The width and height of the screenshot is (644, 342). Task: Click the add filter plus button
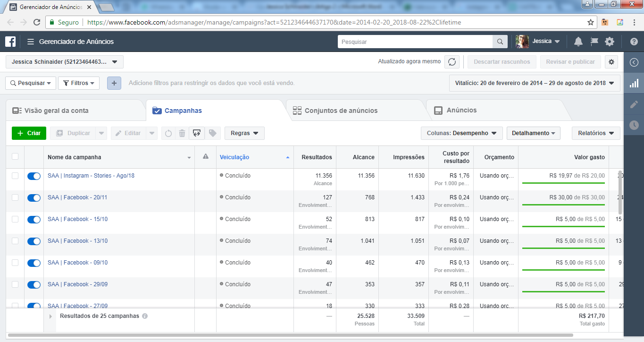(114, 83)
